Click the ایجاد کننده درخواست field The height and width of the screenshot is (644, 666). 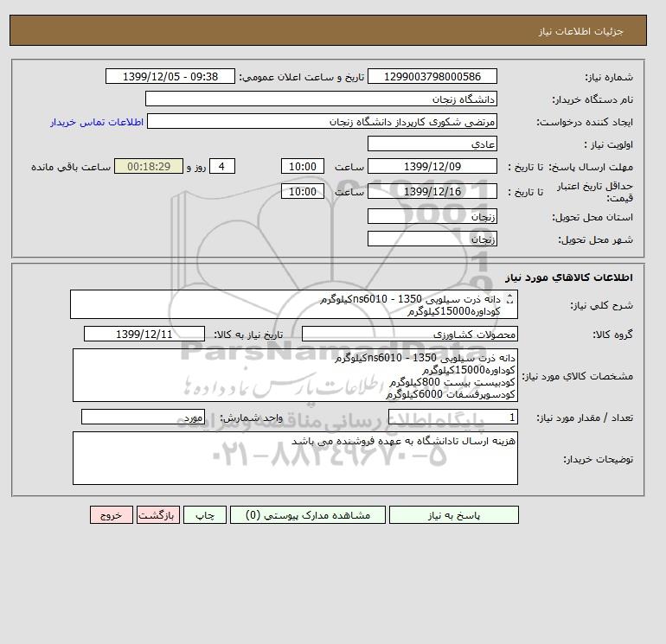pos(322,121)
